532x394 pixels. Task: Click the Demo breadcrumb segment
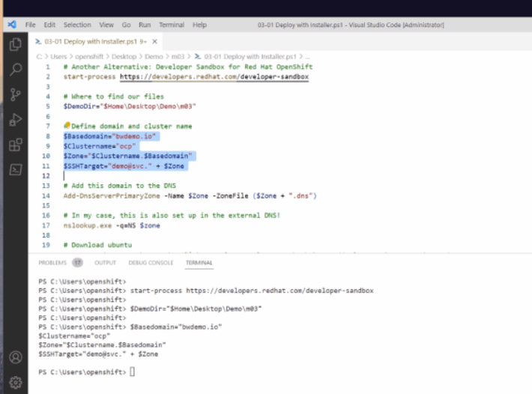[x=154, y=56]
